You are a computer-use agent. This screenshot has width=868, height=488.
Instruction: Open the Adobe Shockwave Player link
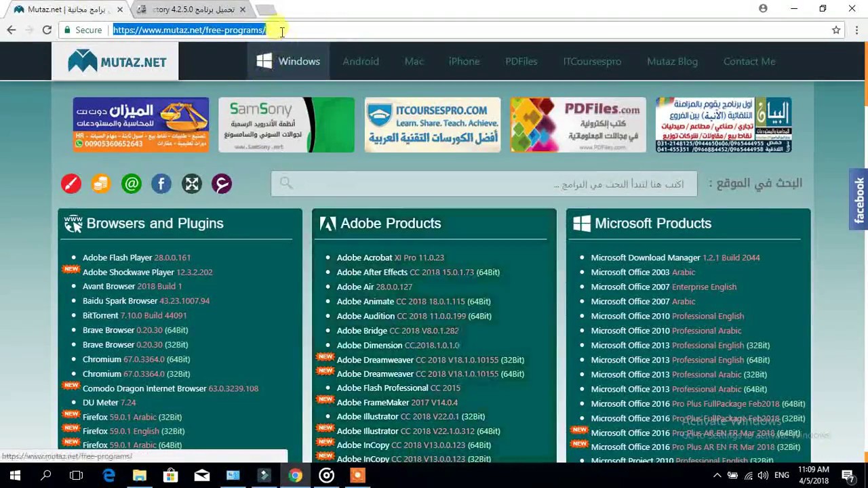147,272
